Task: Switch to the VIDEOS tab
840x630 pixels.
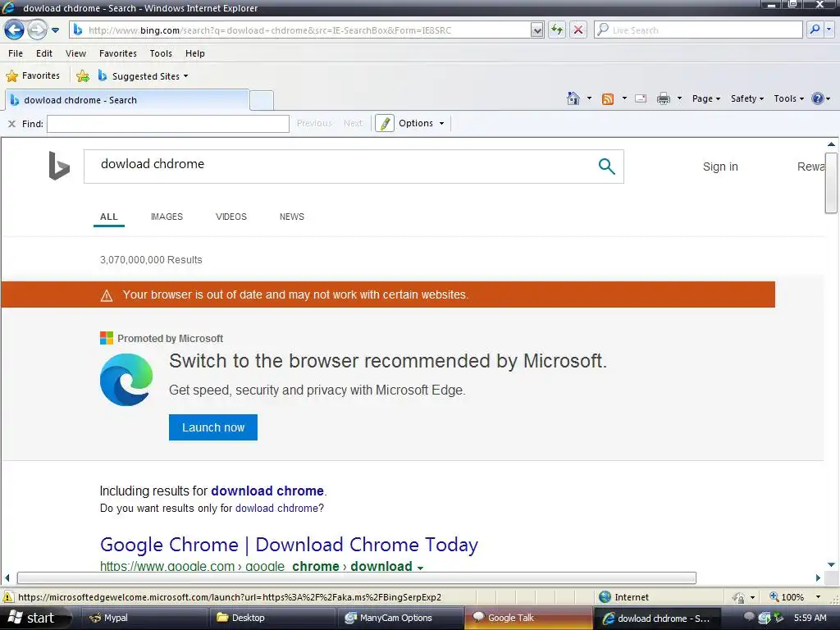Action: coord(231,217)
